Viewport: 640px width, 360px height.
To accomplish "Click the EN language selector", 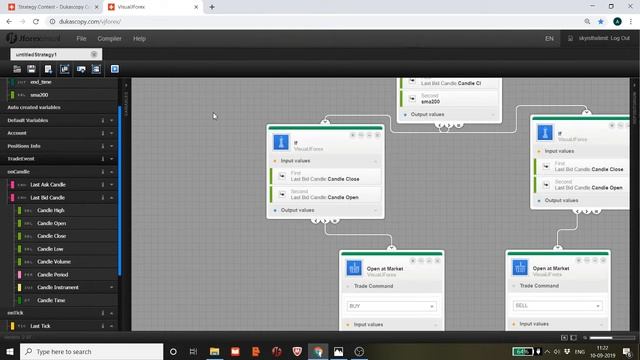I will pos(549,38).
